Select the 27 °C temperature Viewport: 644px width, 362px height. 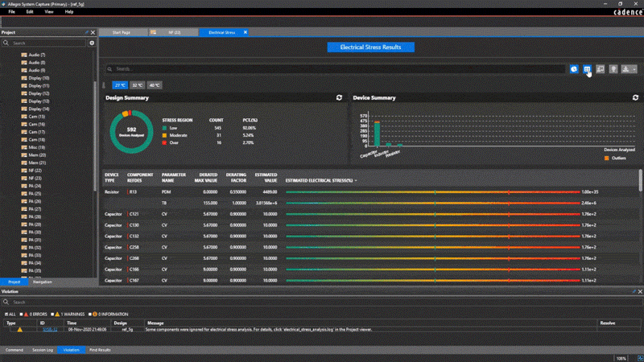coord(120,85)
